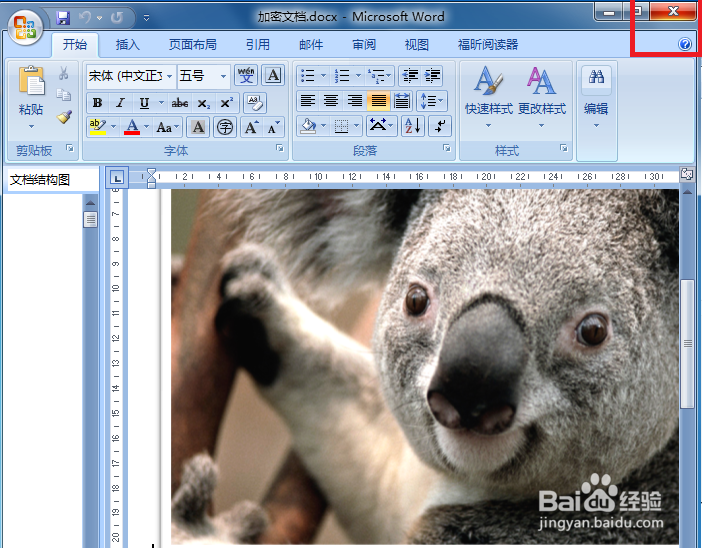Screen dimensions: 702x548
Task: Toggle the ruler display button
Action: (687, 174)
